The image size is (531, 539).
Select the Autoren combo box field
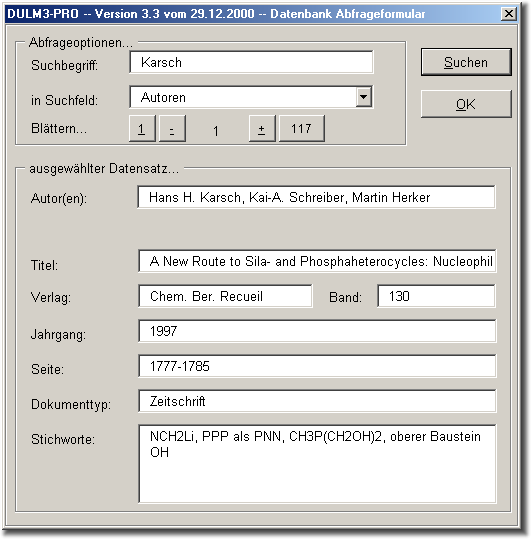click(x=251, y=97)
